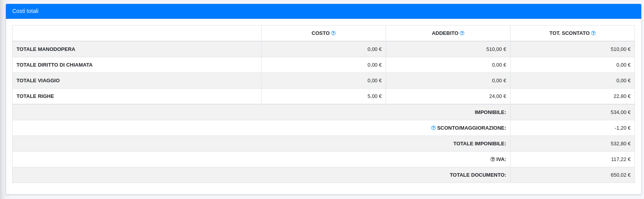Click the 117,22 € IVA amount
This screenshot has height=199, width=644.
(620, 159)
